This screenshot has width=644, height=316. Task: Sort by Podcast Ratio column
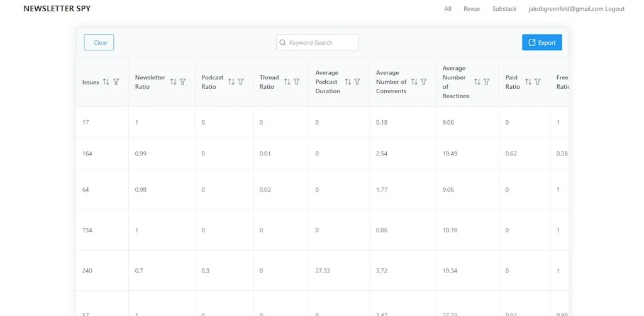click(231, 82)
